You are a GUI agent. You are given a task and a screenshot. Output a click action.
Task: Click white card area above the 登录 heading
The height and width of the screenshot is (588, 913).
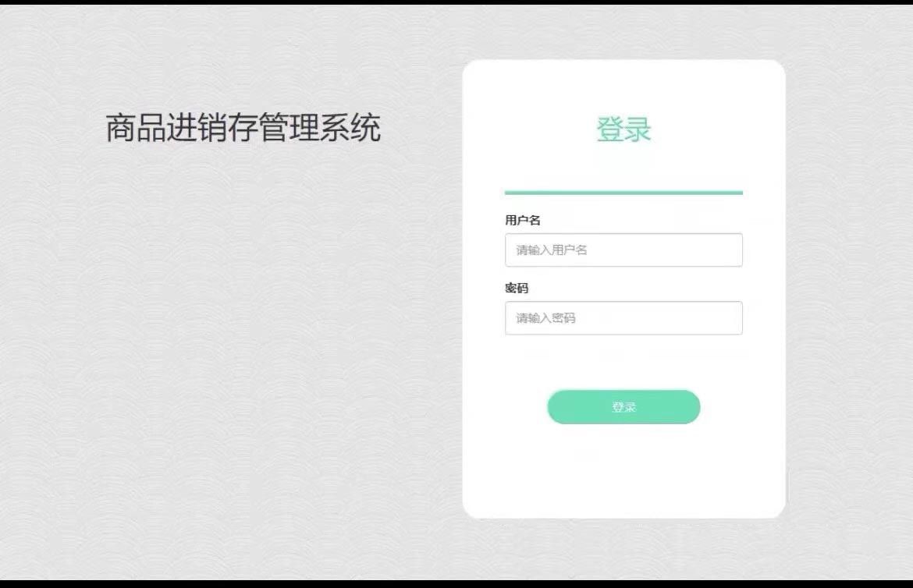[623, 86]
